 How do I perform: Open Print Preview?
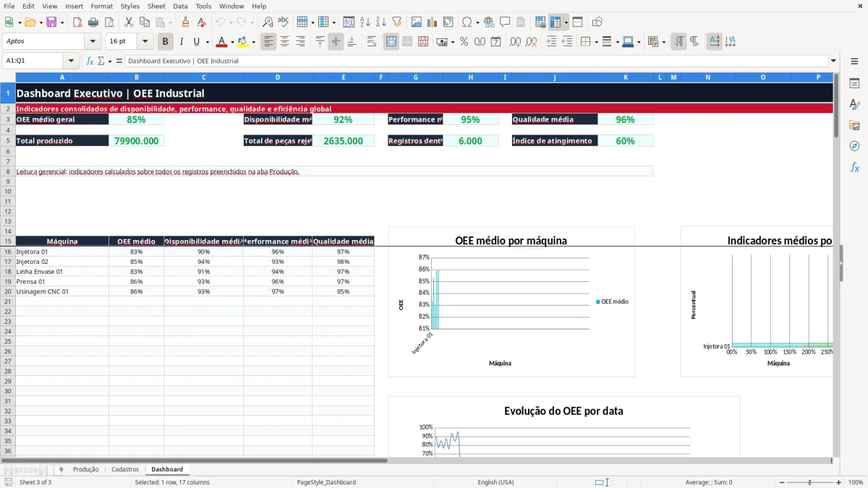[109, 22]
